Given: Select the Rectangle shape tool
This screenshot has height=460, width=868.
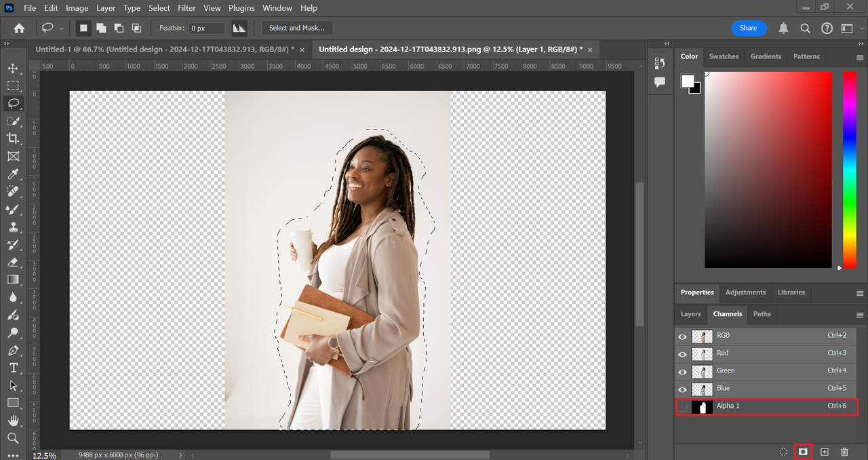Looking at the screenshot, I should [13, 403].
